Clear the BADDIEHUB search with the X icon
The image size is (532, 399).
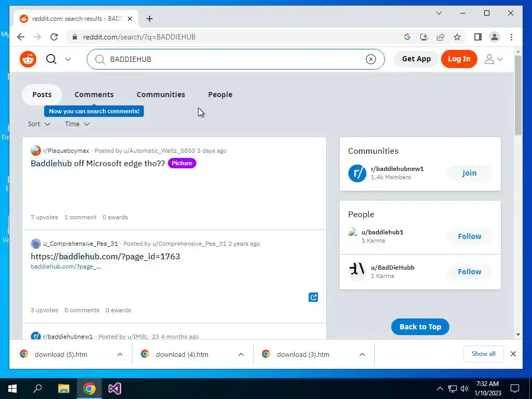(371, 59)
